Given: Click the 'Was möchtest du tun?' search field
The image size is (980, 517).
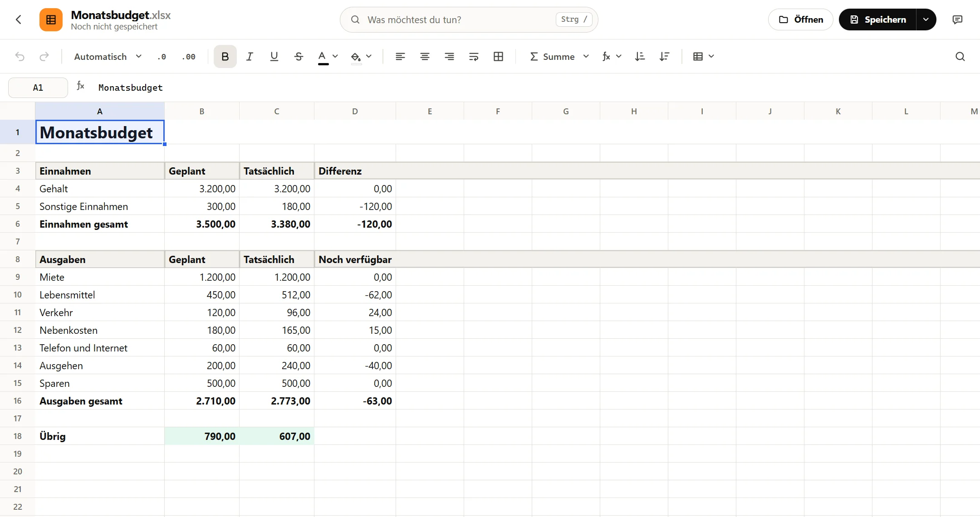Looking at the screenshot, I should coord(469,20).
